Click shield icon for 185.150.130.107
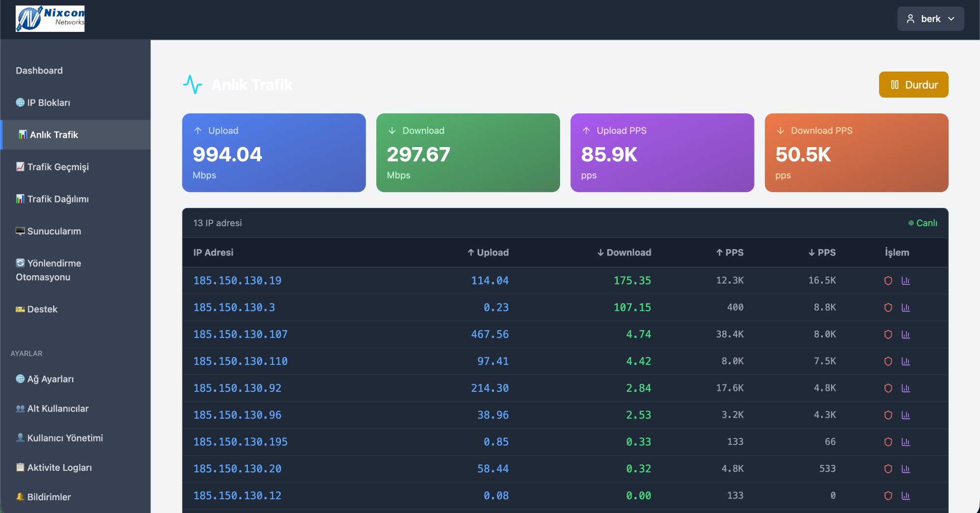This screenshot has width=980, height=513. [x=888, y=334]
